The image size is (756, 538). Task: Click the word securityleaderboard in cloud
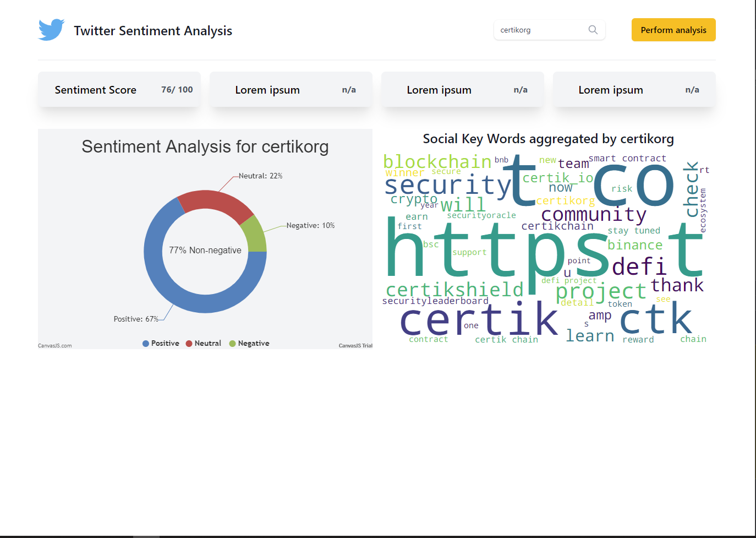435,301
